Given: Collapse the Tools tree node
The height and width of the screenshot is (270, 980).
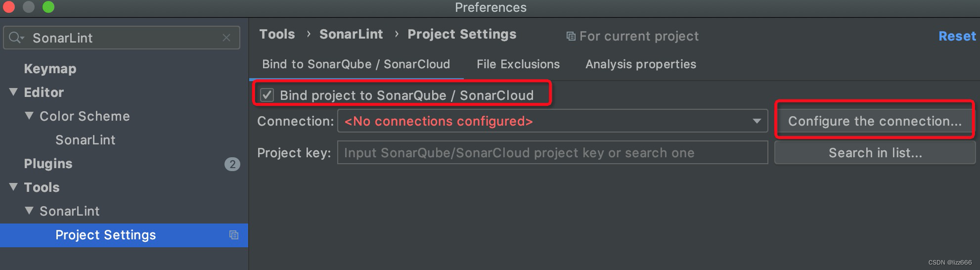Looking at the screenshot, I should click(x=13, y=187).
